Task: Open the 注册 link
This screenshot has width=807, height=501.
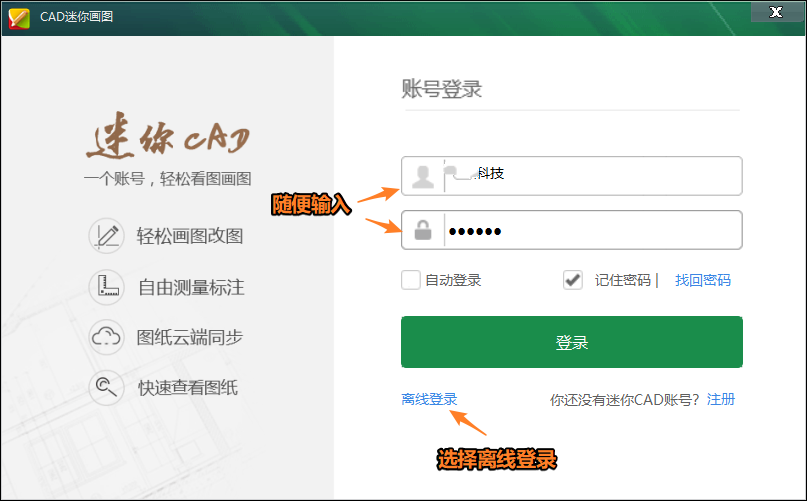Action: tap(721, 399)
